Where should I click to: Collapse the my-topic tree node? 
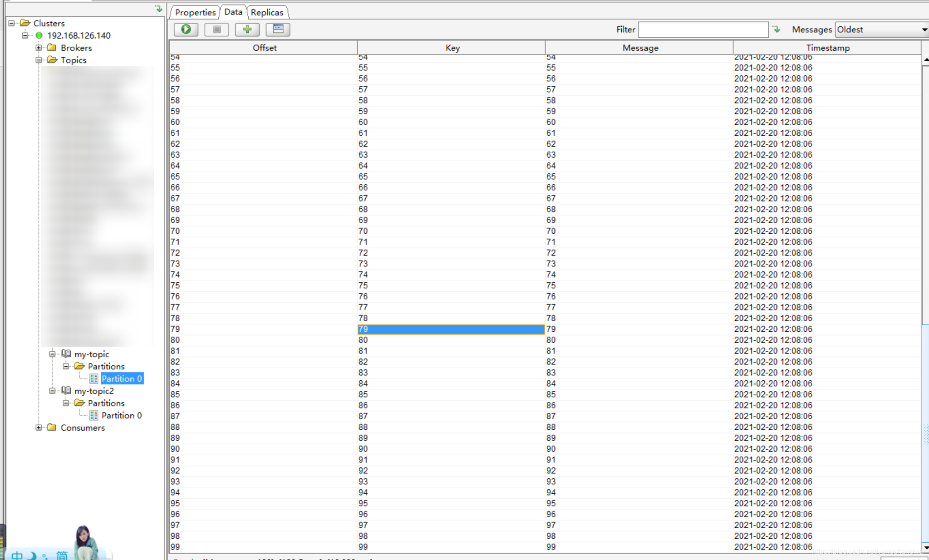(53, 354)
